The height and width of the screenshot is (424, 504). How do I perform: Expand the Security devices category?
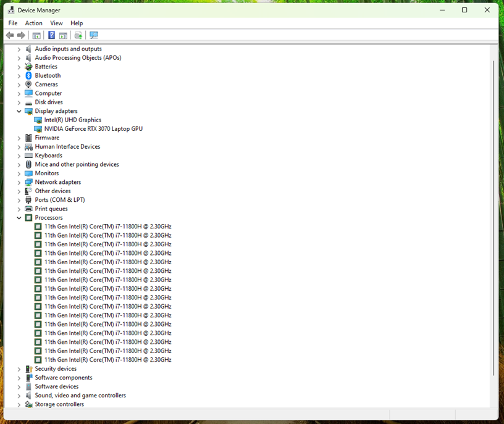(19, 369)
